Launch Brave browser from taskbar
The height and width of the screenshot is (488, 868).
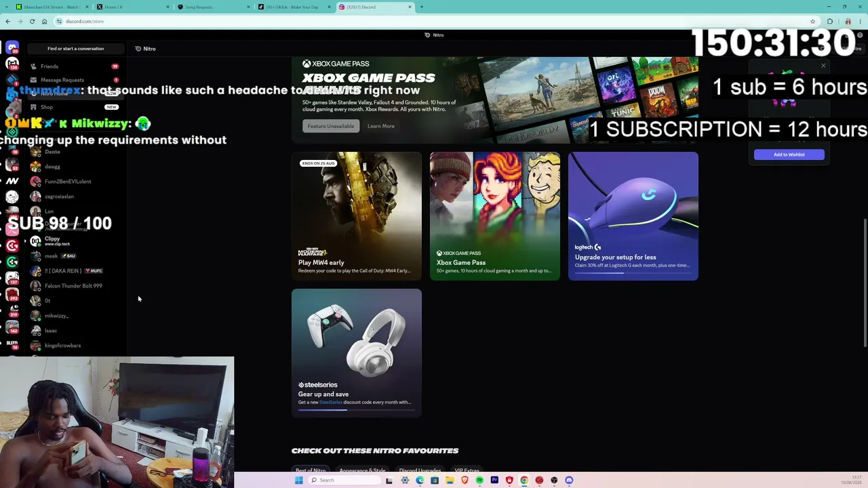click(465, 481)
